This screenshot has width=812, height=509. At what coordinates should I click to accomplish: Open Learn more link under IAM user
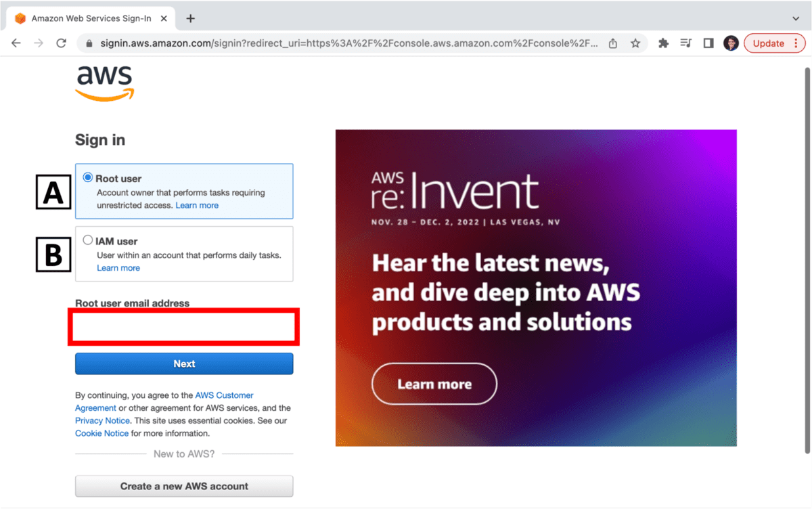click(x=118, y=268)
